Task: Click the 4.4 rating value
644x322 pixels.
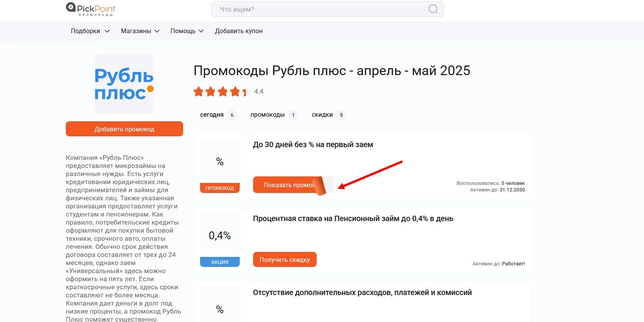Action: click(x=259, y=92)
